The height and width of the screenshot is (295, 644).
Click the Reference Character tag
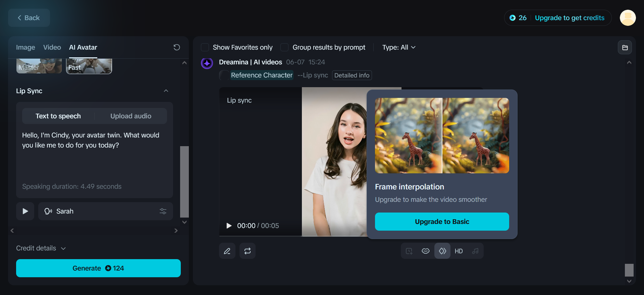(262, 75)
